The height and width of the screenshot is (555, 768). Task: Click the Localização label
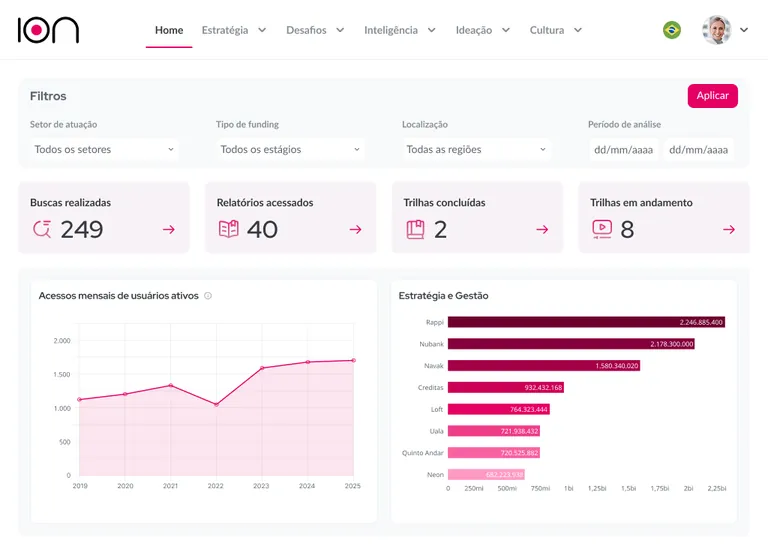[425, 124]
